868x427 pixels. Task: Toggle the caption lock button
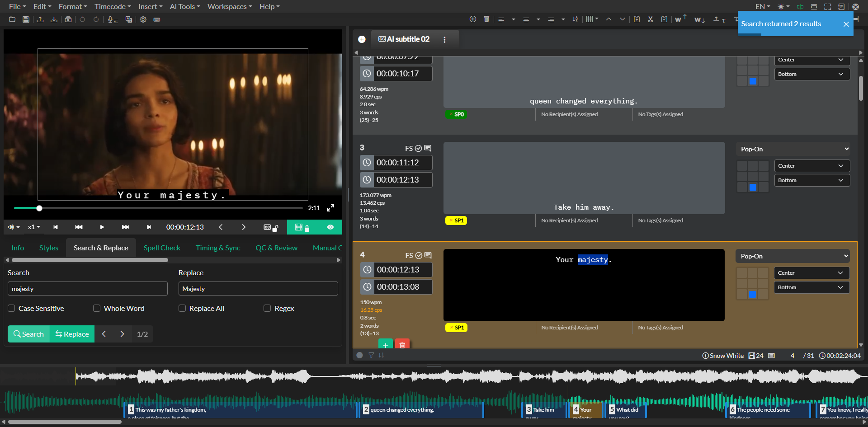point(271,227)
